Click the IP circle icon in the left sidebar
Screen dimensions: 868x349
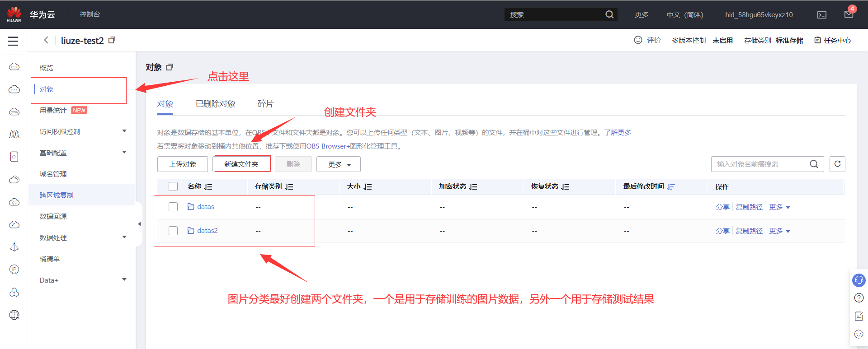14,270
